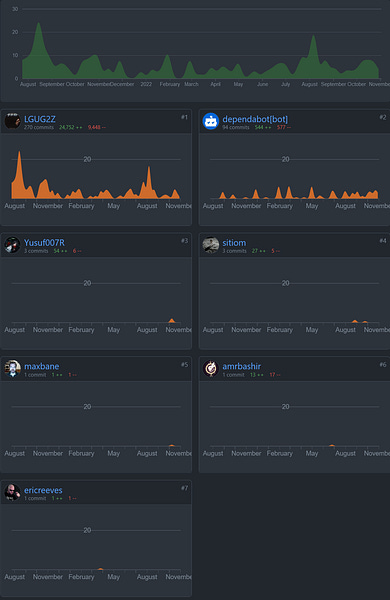This screenshot has width=390, height=600.
Task: Open maxbane profile link
Action: click(41, 366)
